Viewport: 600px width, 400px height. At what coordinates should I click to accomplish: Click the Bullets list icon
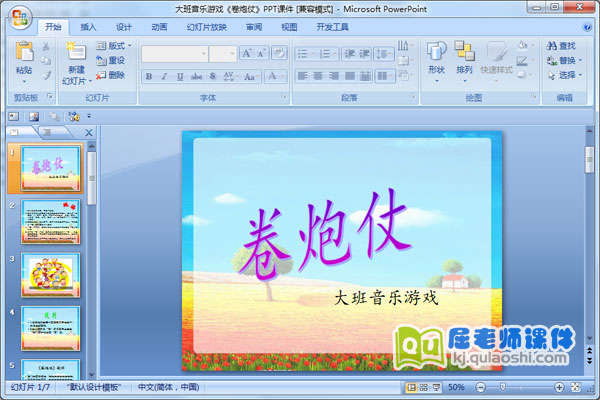click(305, 54)
